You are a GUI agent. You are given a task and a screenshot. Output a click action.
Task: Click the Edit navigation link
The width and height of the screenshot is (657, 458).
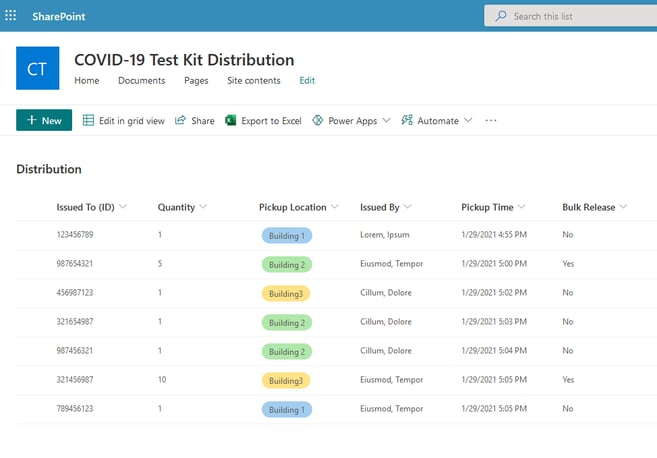pyautogui.click(x=307, y=80)
